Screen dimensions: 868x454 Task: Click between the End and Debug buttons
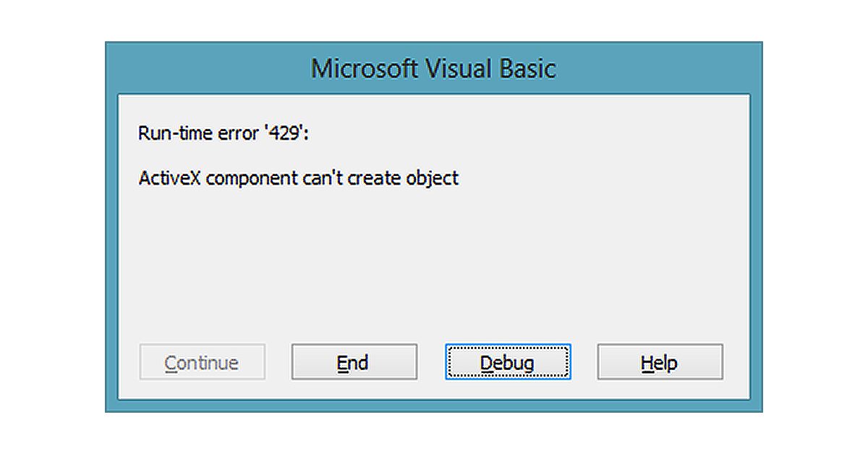click(431, 361)
